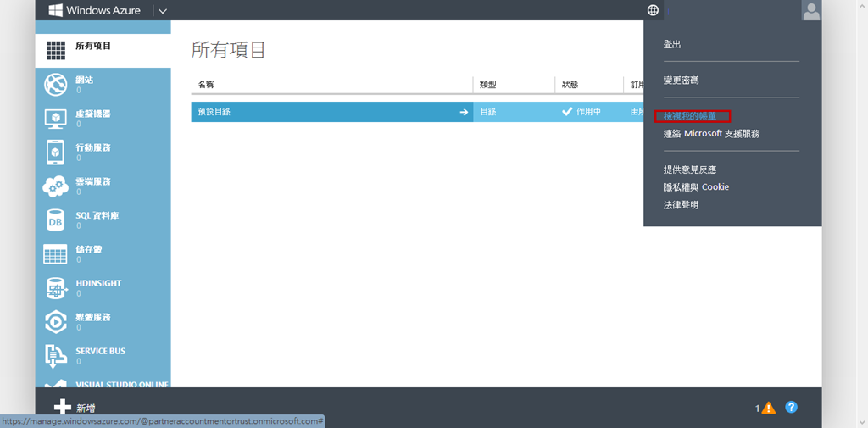Screen dimensions: 868x428
Task: Open the language globe icon
Action: pos(654,10)
